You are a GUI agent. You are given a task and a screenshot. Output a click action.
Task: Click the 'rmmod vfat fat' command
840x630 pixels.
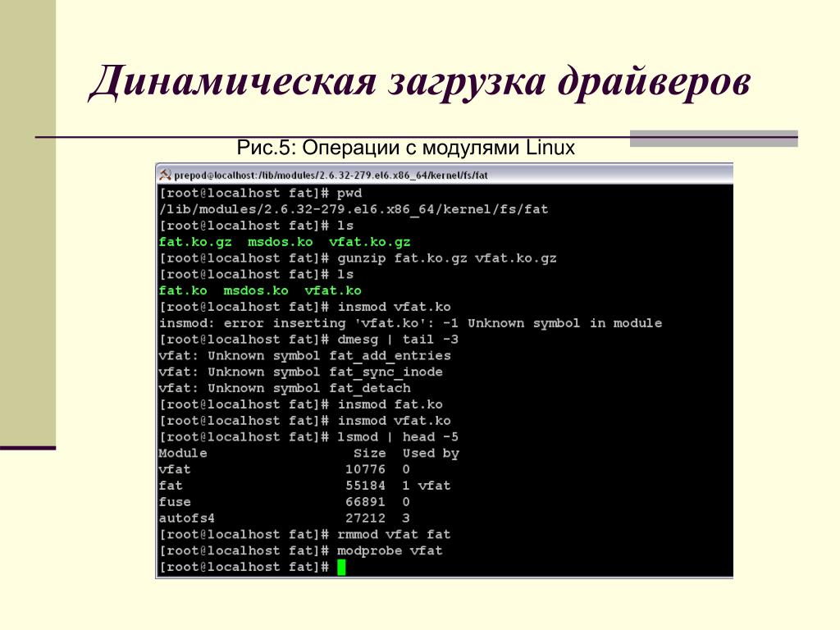pyautogui.click(x=394, y=535)
